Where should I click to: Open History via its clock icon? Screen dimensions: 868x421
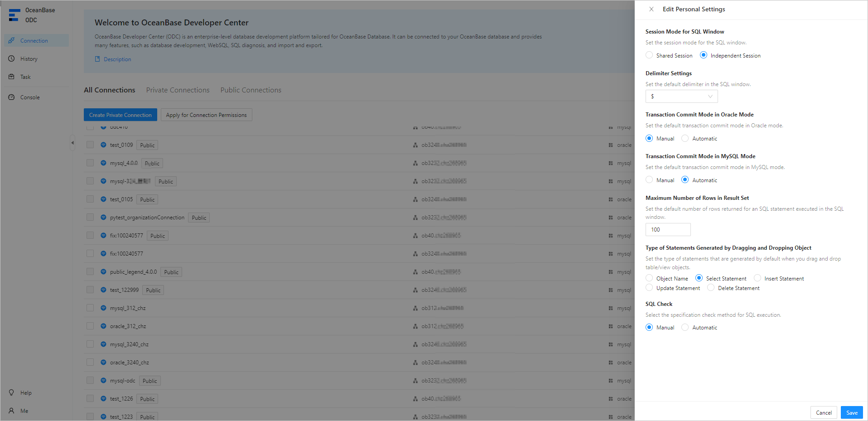(12, 58)
